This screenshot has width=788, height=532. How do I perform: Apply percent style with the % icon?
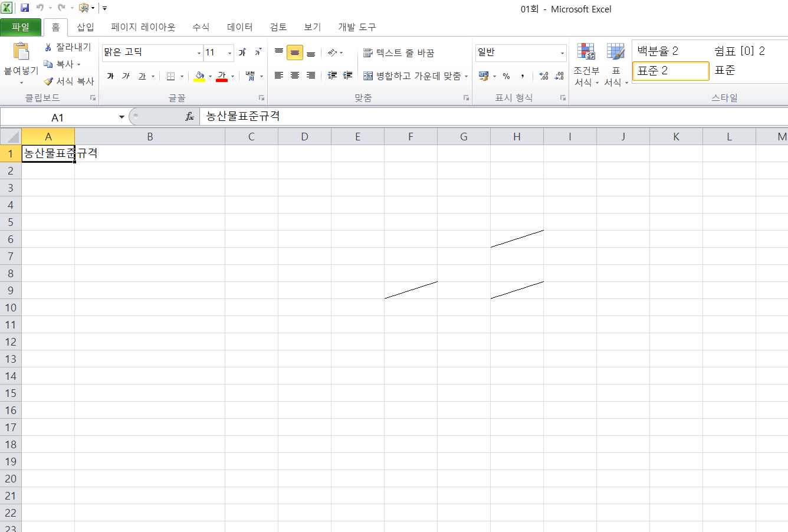[x=506, y=76]
